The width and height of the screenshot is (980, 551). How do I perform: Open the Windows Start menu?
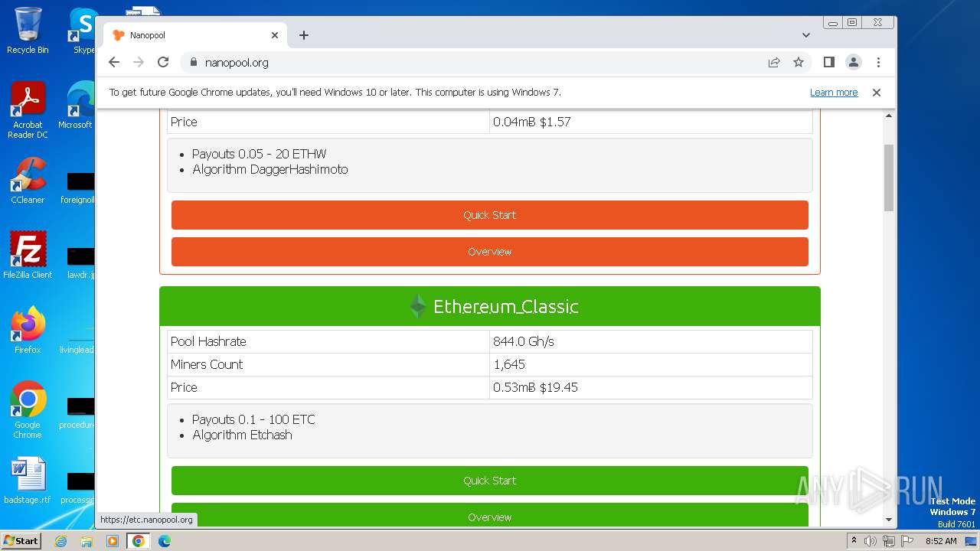click(x=21, y=540)
